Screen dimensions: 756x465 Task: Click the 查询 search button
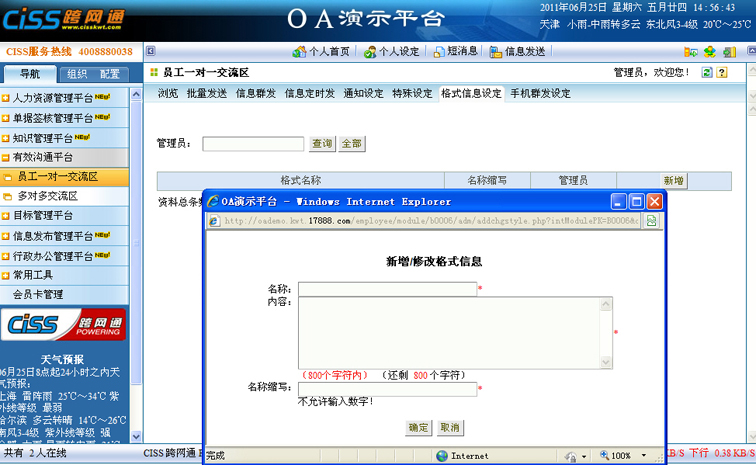[321, 144]
